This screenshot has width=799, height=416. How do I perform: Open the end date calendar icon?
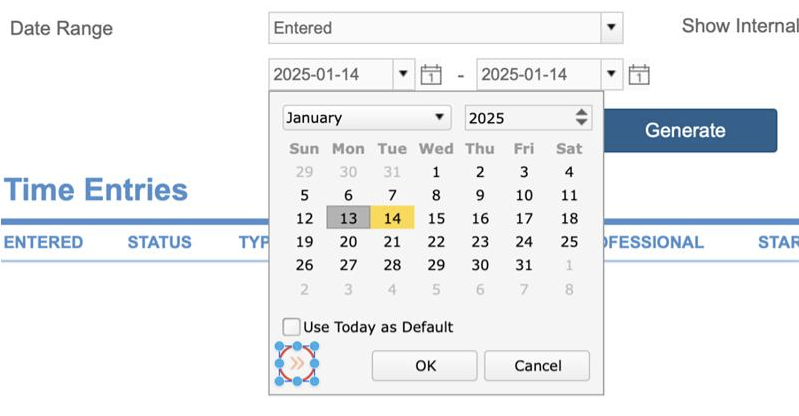tap(639, 75)
